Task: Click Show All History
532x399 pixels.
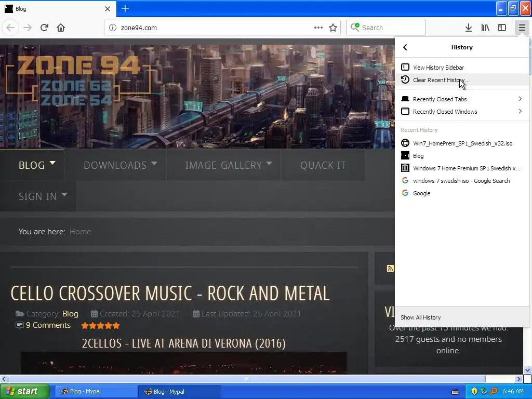Action: (x=462, y=317)
